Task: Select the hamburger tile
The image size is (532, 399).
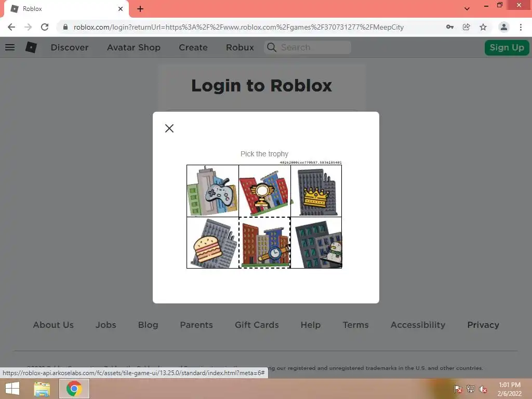Action: click(212, 243)
